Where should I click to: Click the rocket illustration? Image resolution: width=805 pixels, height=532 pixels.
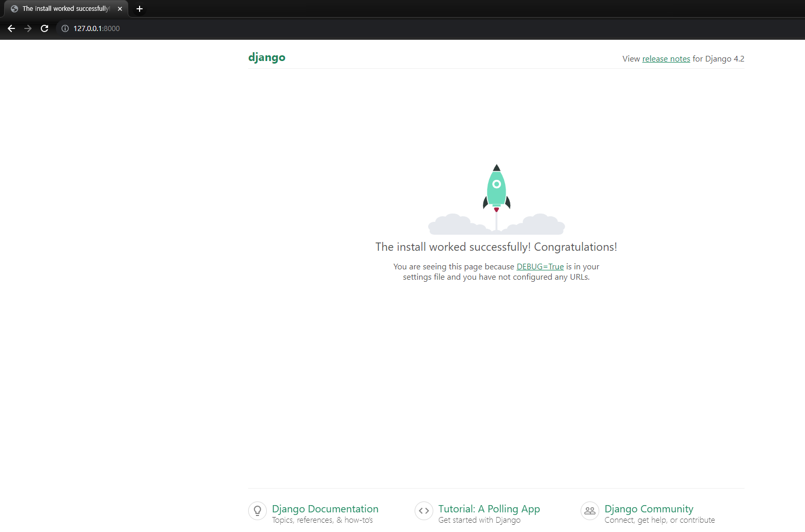coord(496,199)
